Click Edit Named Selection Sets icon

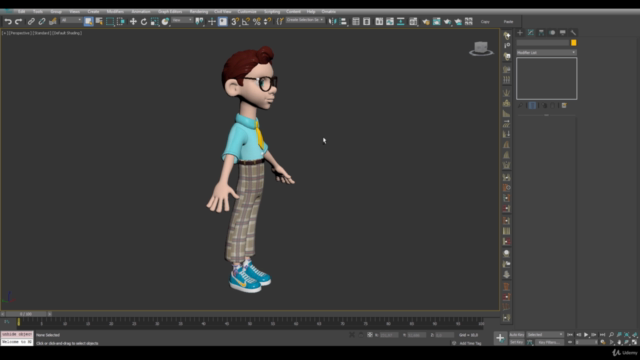[x=280, y=22]
